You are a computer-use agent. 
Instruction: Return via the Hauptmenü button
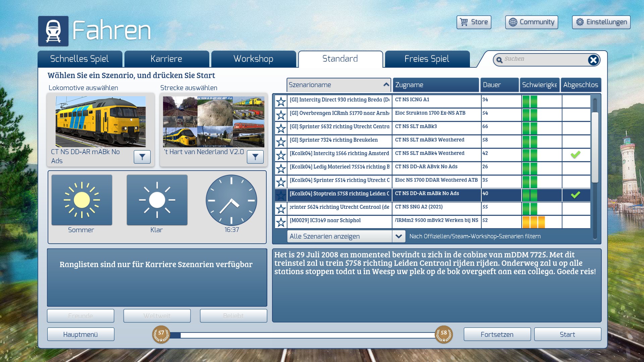80,334
